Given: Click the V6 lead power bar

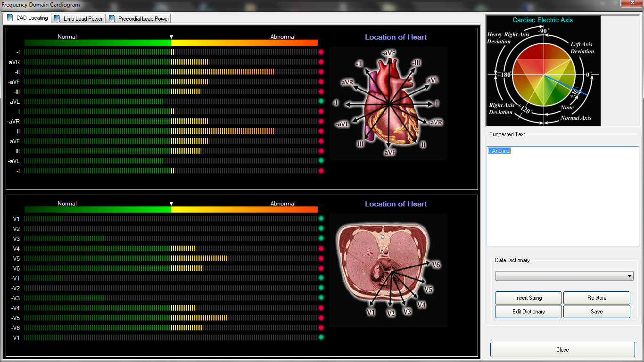Looking at the screenshot, I should tap(171, 268).
